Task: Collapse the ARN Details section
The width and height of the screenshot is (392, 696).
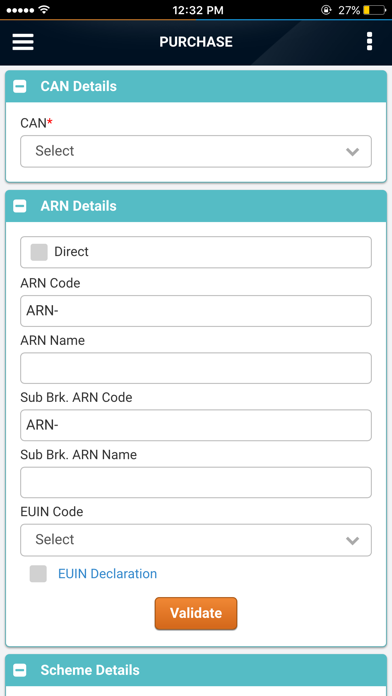Action: coord(20,206)
